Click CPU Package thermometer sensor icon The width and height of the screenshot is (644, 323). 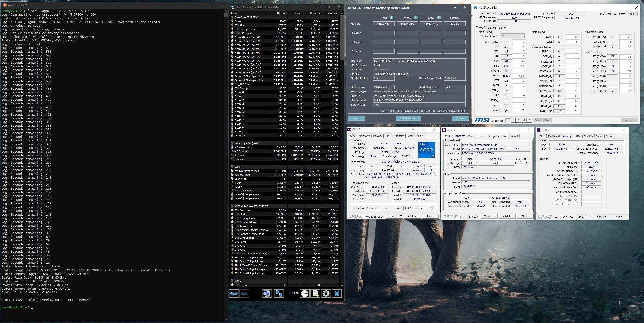pos(232,88)
